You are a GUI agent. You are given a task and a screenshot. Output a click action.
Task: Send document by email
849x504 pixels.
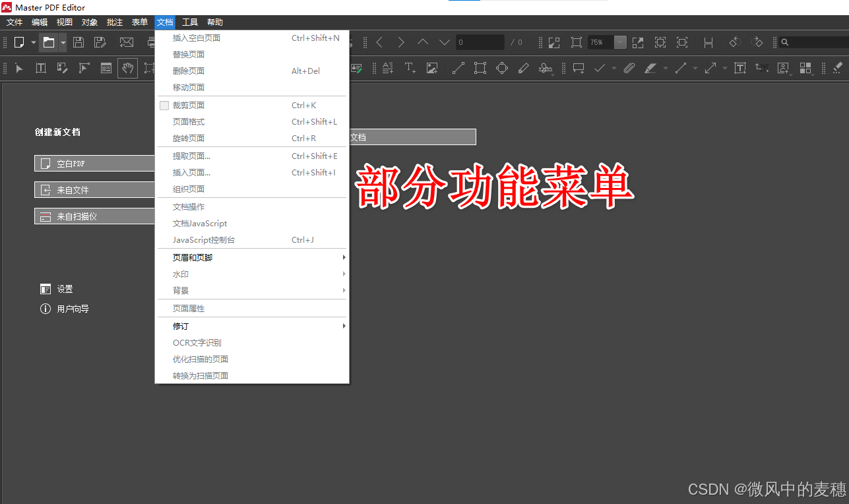[126, 42]
